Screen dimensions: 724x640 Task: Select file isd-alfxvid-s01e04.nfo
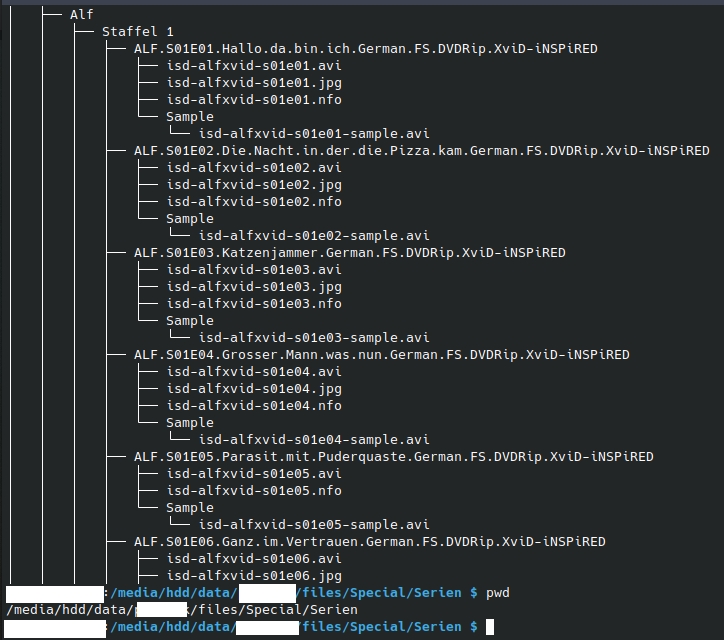click(x=254, y=406)
